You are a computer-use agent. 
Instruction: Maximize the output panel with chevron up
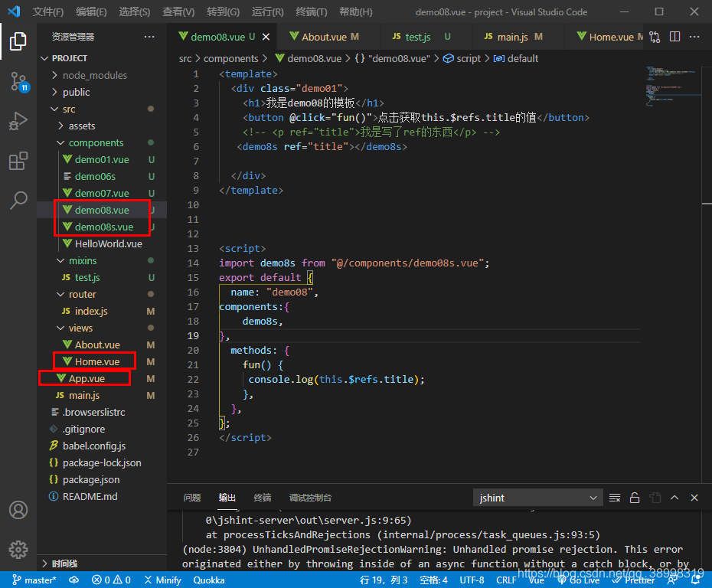pos(674,498)
